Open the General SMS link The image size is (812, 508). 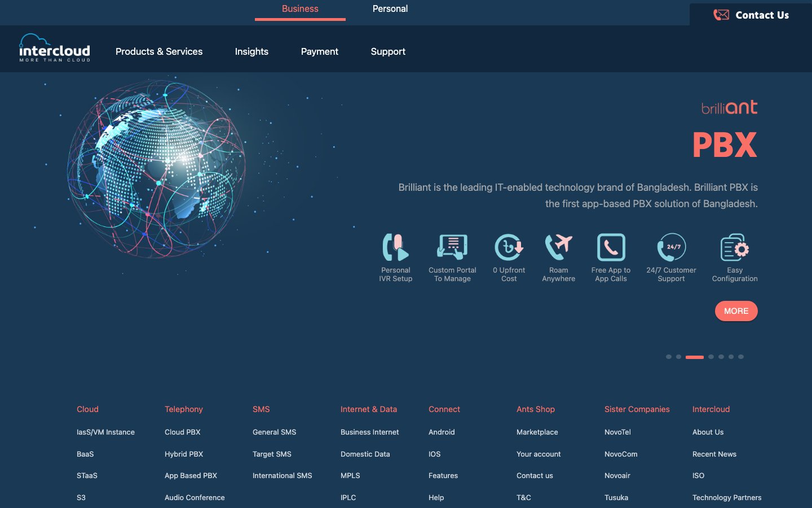(275, 432)
